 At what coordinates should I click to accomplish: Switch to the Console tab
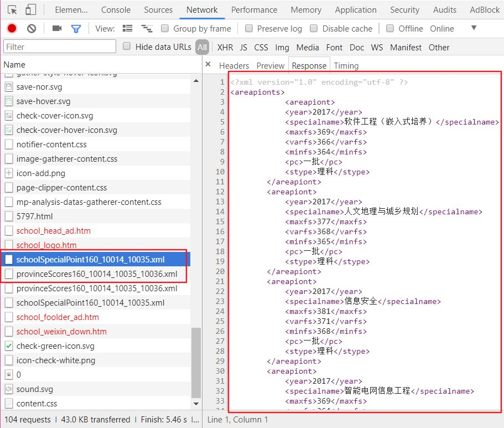(116, 10)
